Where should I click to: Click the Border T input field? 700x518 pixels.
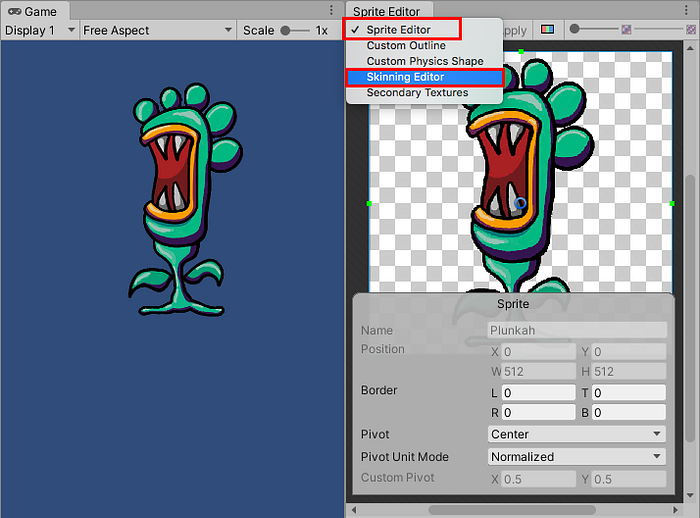629,393
